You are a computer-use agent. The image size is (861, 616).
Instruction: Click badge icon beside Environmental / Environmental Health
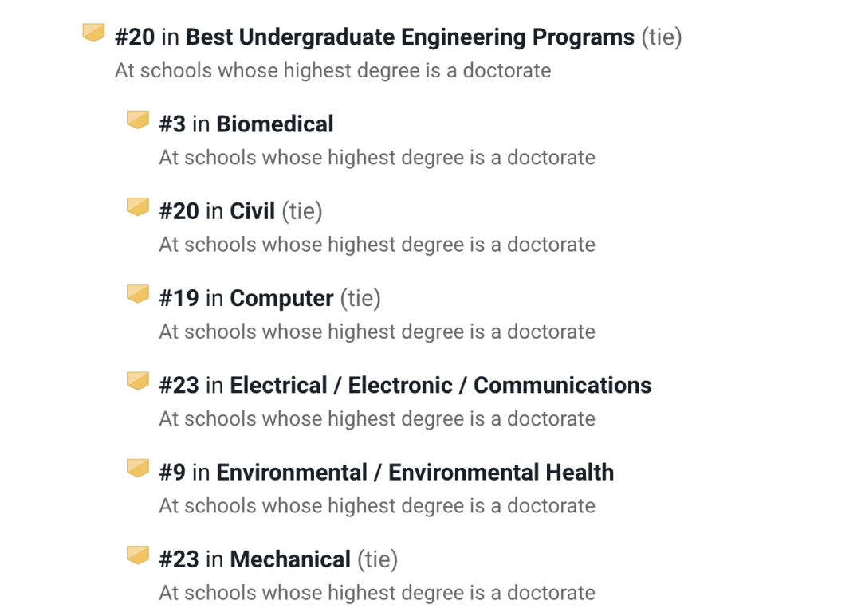pyautogui.click(x=138, y=468)
